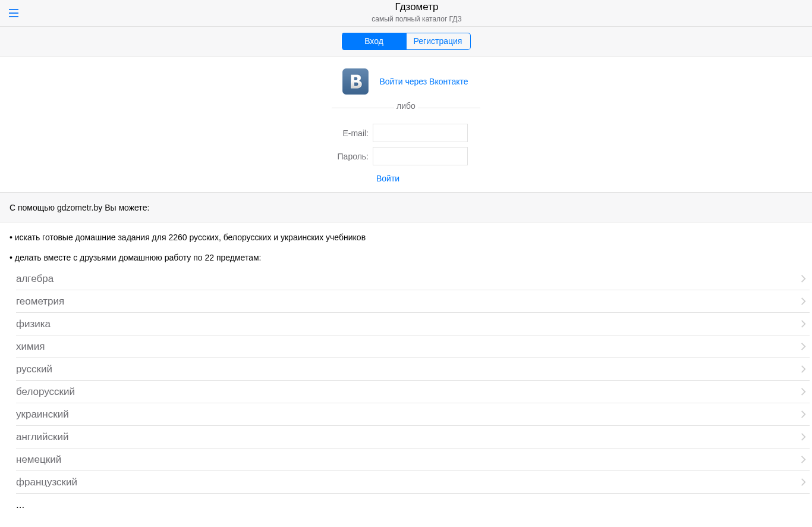Click the chevron arrow for французский

803,482
